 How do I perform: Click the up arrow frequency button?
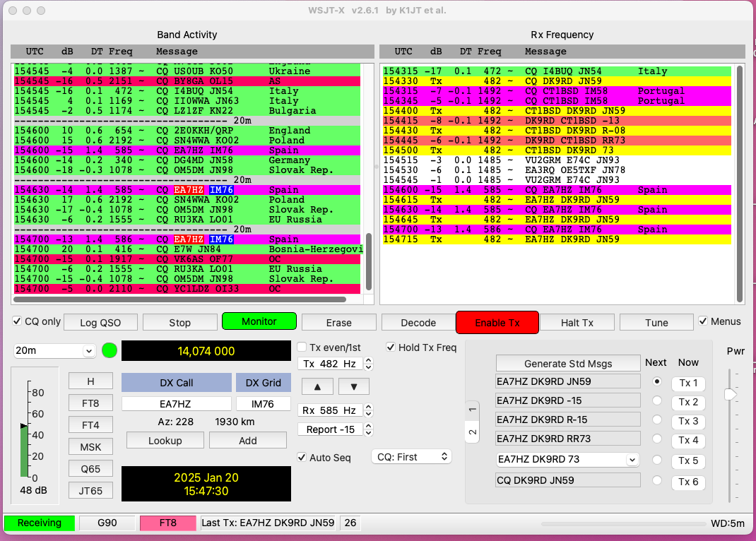point(317,386)
